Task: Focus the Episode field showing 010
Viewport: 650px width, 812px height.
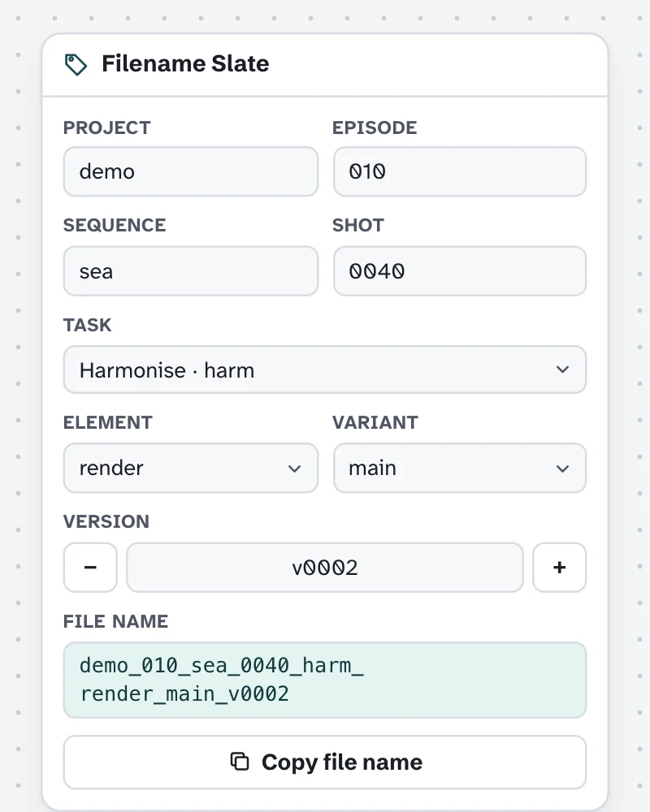Action: 460,171
